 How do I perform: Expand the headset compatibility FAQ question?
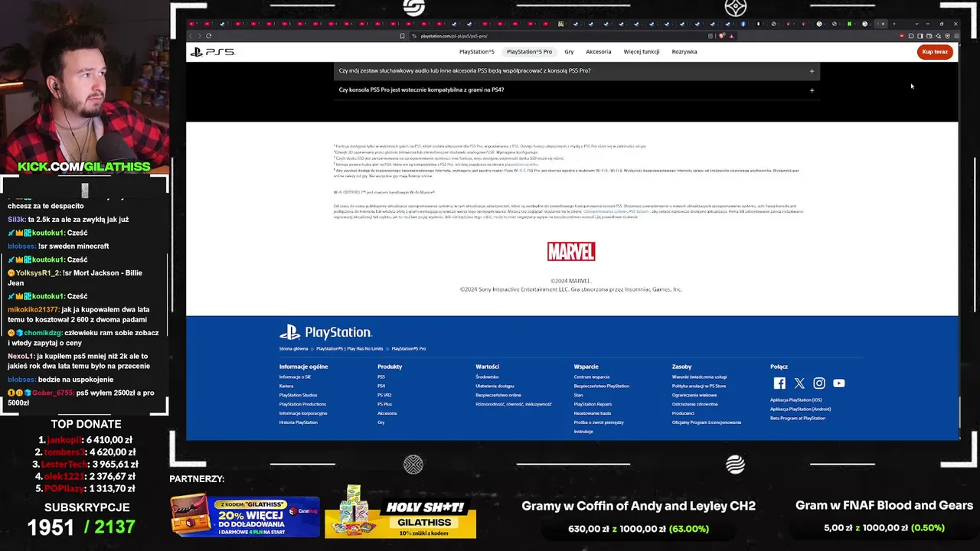click(x=577, y=71)
